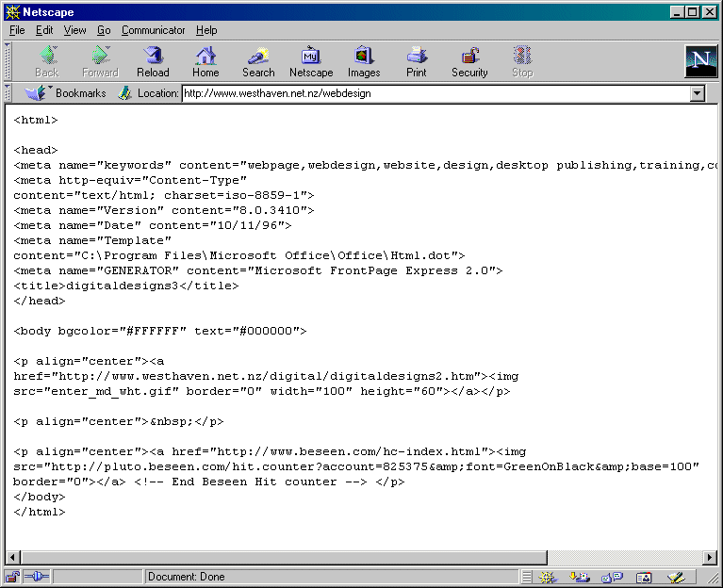
Task: Click the padlock security icon in status bar
Action: pyautogui.click(x=13, y=577)
